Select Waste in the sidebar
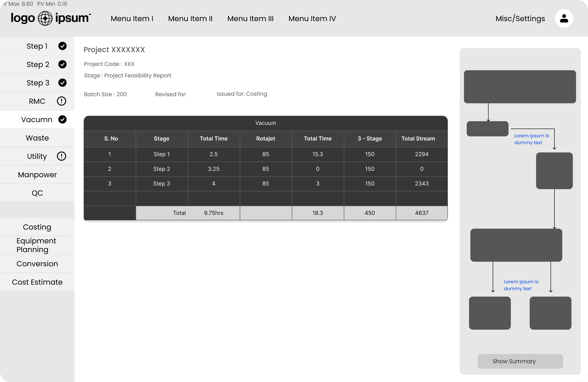588x382 pixels. tap(37, 138)
